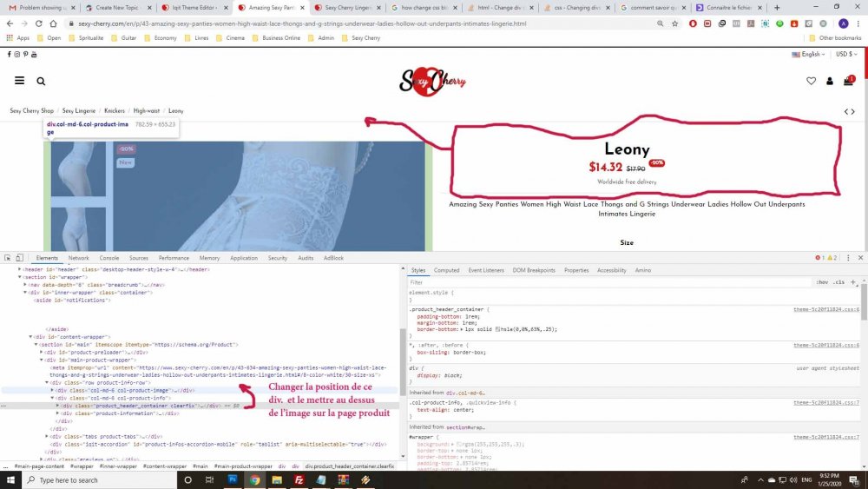
Task: Expand div id product-preloader node
Action: click(42, 353)
